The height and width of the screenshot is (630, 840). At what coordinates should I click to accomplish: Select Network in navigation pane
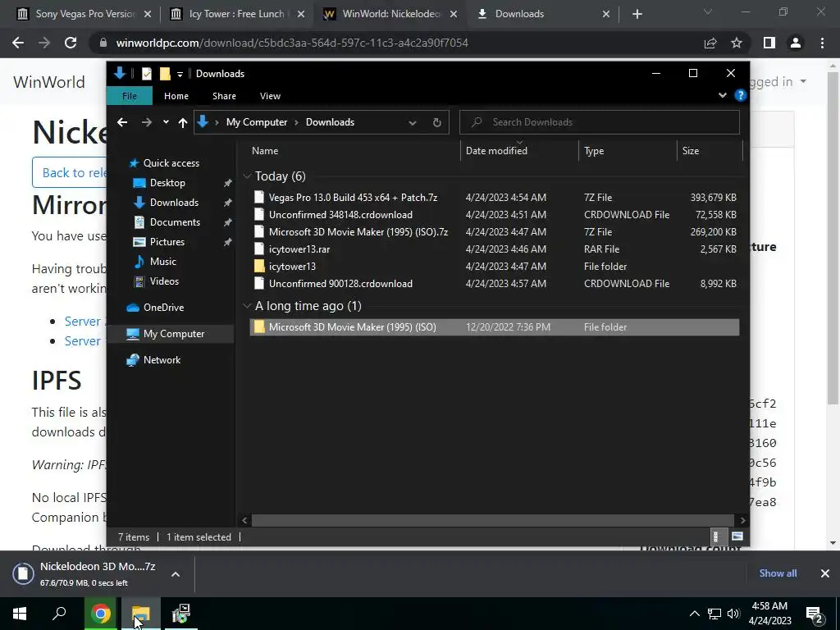(x=162, y=360)
